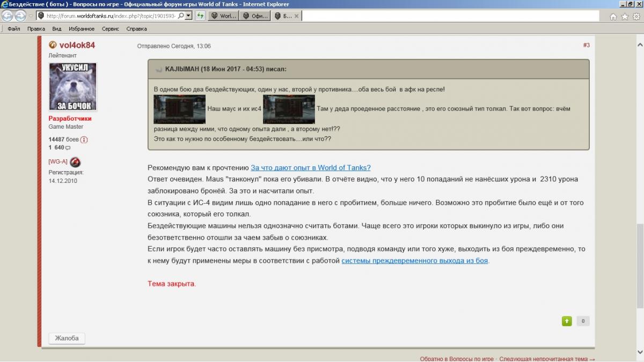The height and width of the screenshot is (362, 644).
Task: Click the Internet Explorer logo in title bar
Action: click(x=4, y=4)
